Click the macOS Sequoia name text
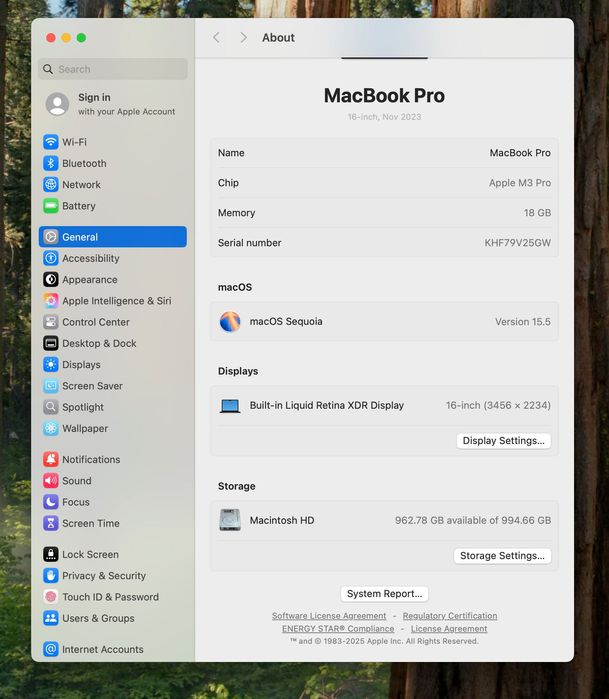Viewport: 609px width, 699px height. [x=286, y=321]
